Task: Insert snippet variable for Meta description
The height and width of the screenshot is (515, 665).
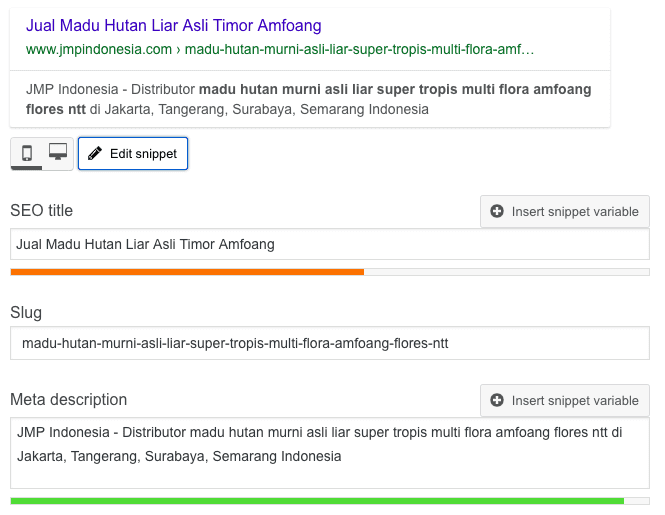Action: 565,401
